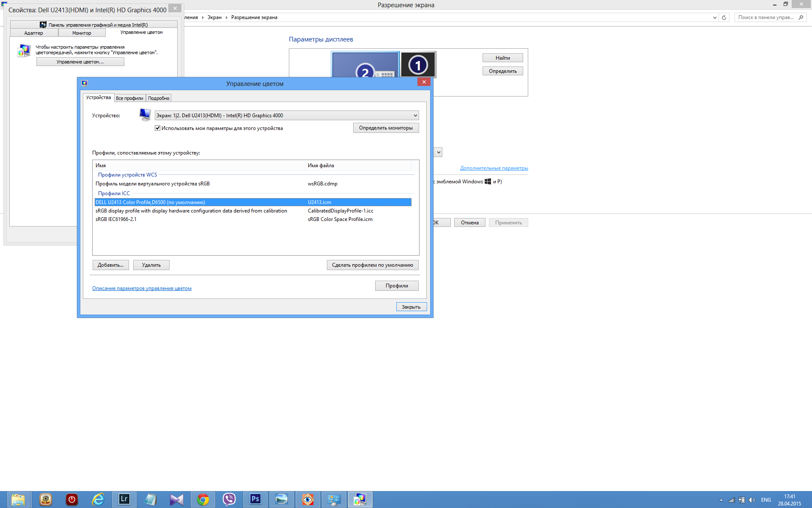
Task: Launch Google Chrome from taskbar
Action: tap(203, 500)
